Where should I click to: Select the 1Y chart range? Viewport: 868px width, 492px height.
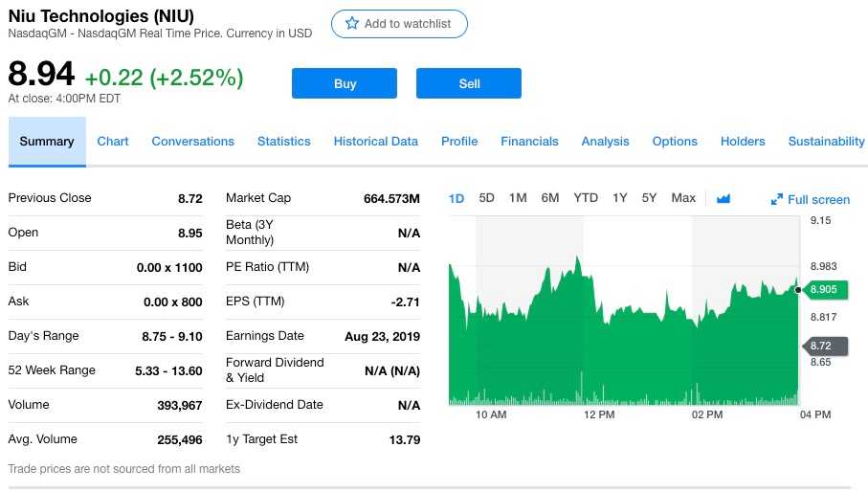coord(620,198)
